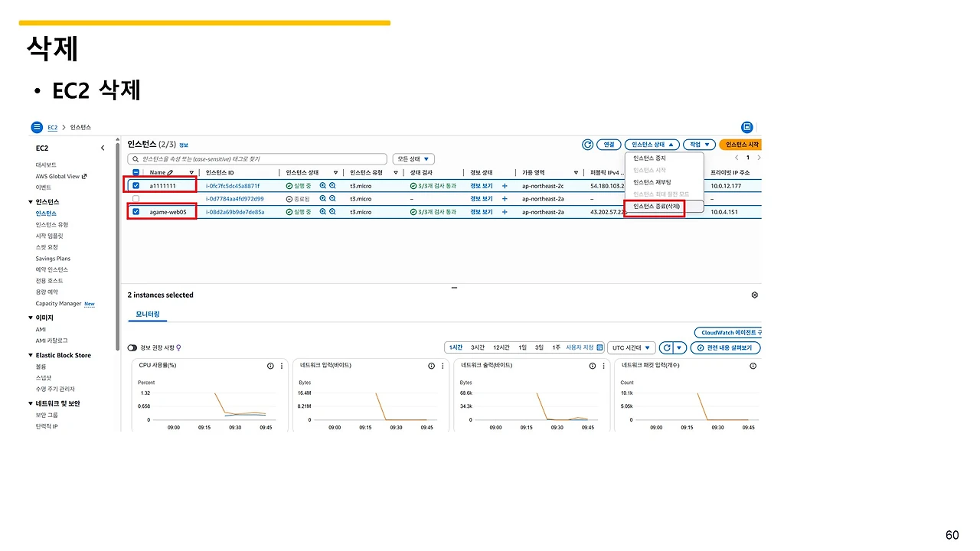Open more options on 네트워크 출력 chart
The width and height of the screenshot is (980, 551).
[x=604, y=366]
